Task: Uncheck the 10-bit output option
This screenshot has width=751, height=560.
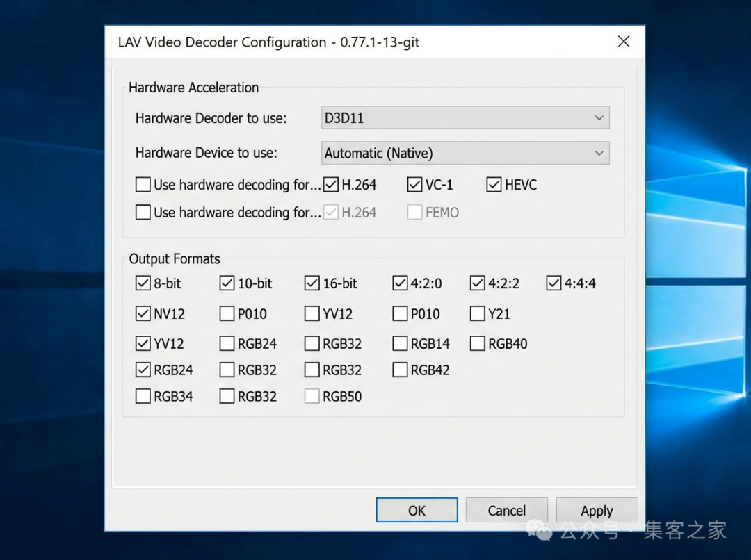Action: coord(227,283)
